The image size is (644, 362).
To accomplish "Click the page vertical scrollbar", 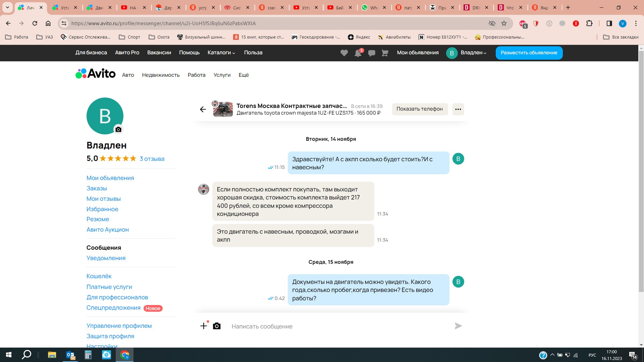I will pos(641,168).
